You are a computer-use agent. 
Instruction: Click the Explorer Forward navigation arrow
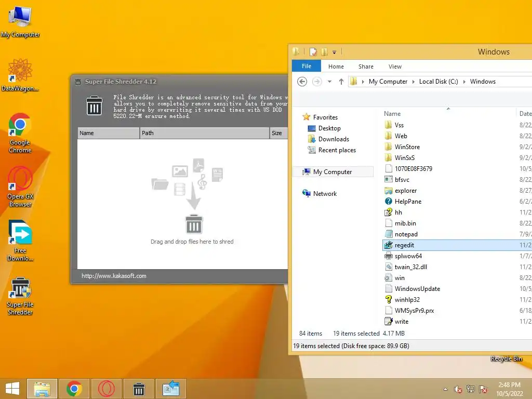(317, 82)
